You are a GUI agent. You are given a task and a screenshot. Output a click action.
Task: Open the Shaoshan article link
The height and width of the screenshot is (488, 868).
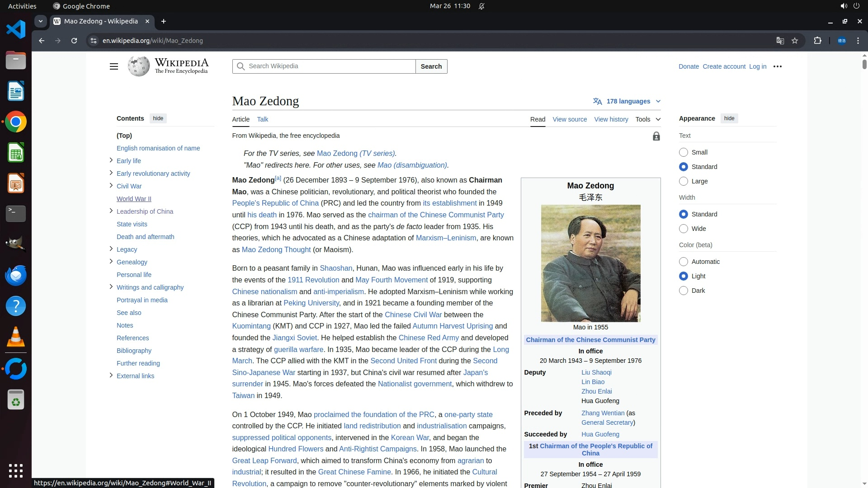pos(335,268)
